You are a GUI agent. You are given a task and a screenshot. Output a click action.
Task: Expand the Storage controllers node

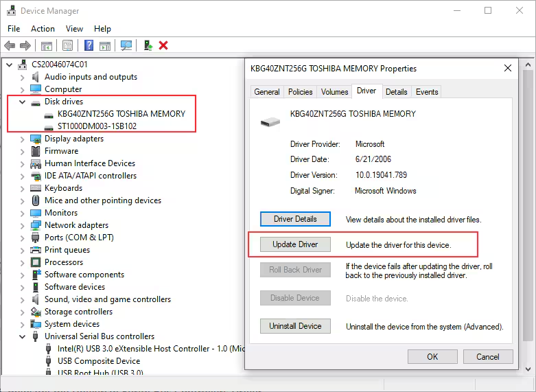pos(22,312)
